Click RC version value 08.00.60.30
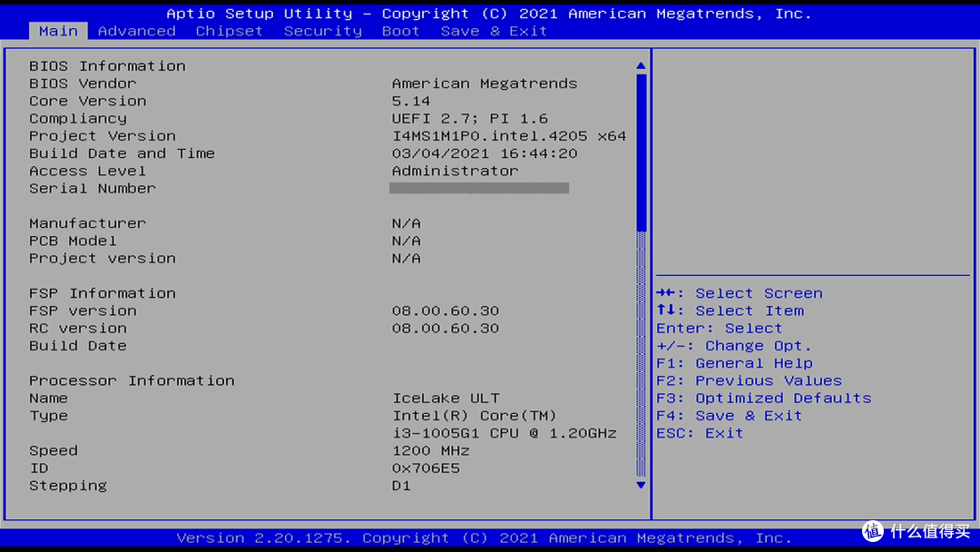980x552 pixels. pos(446,328)
